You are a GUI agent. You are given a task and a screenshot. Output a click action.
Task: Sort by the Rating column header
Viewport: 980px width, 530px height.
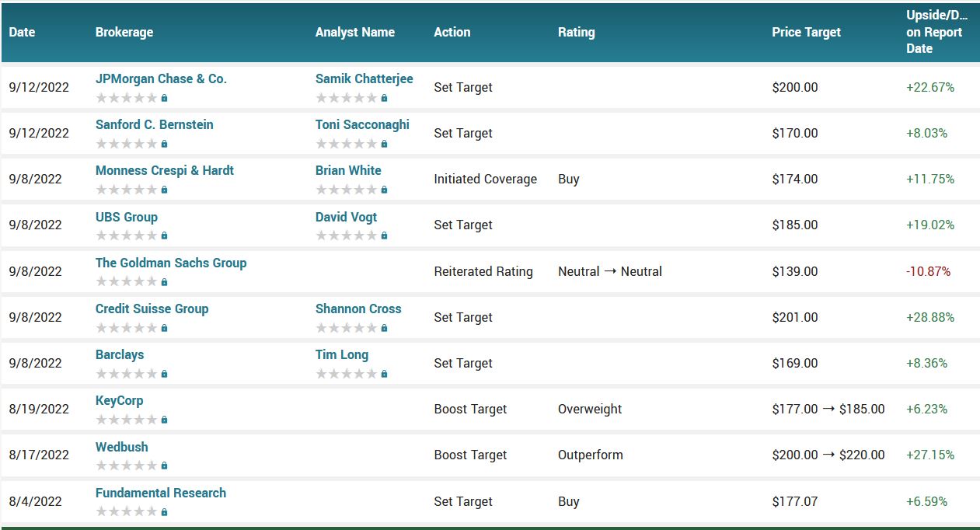tap(577, 33)
